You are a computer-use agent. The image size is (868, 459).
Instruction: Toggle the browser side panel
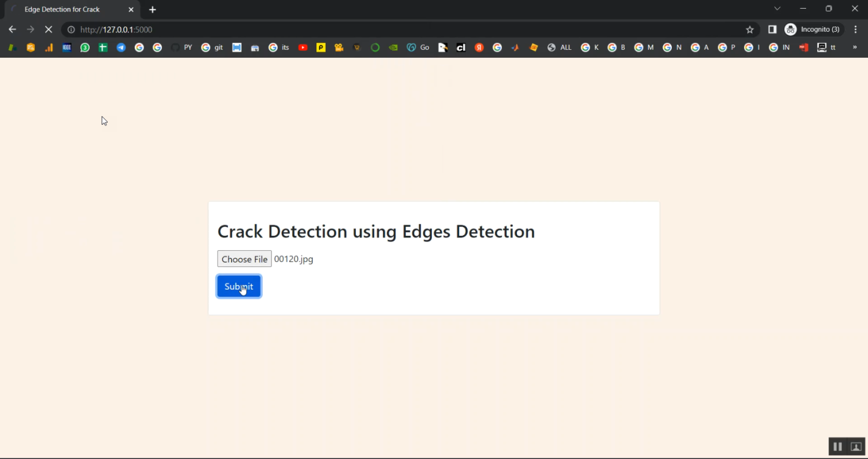tap(772, 29)
